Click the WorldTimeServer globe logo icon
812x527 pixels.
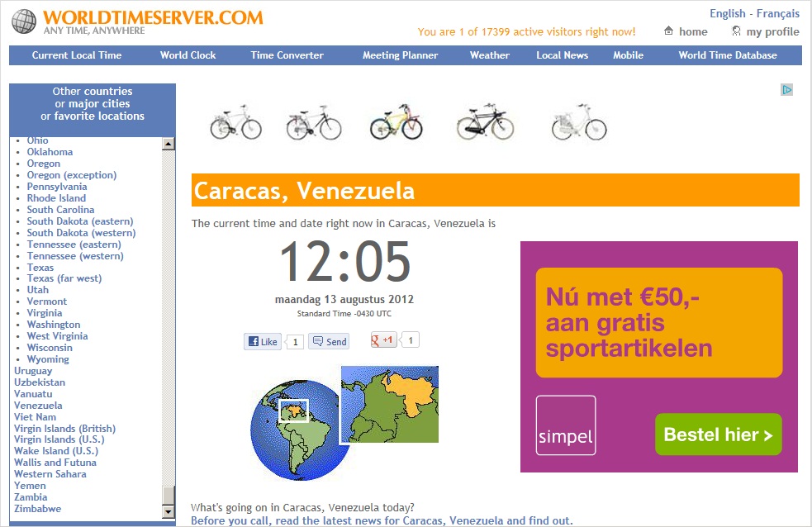click(24, 22)
